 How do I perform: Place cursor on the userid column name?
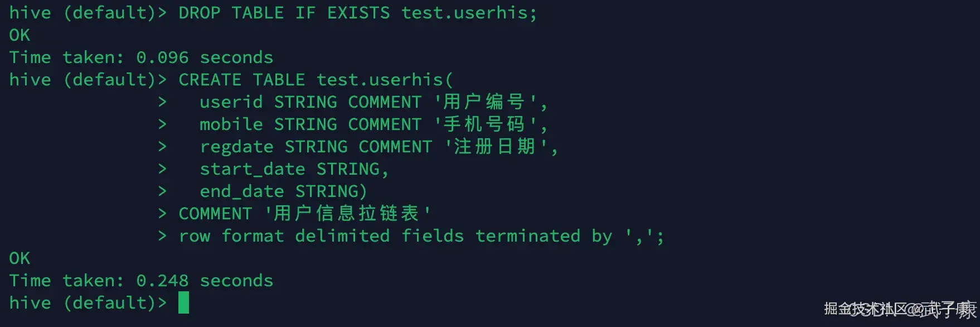tap(231, 102)
